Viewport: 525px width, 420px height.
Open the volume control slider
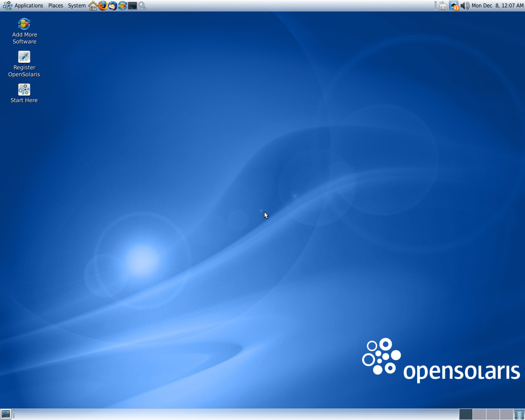465,5
